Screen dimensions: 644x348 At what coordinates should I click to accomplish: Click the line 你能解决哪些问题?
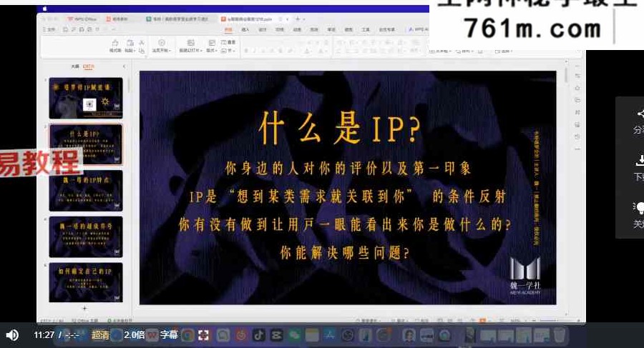point(345,253)
